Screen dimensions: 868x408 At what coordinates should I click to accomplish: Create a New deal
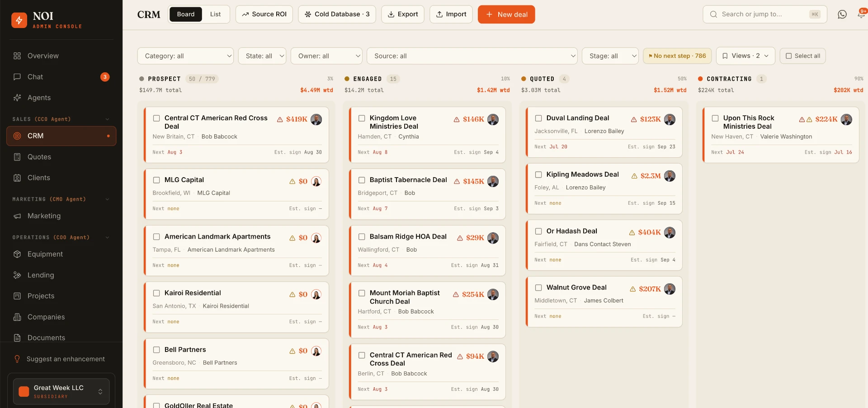click(x=506, y=14)
